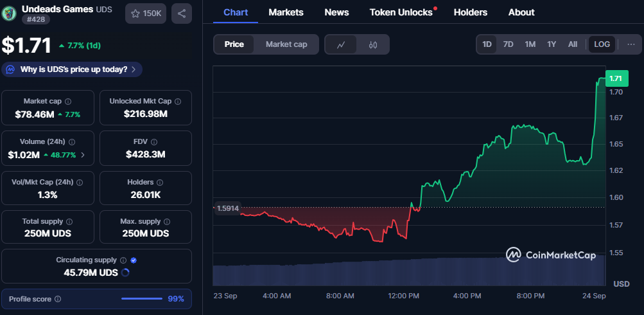
Task: Toggle the LOG scale button
Action: coord(602,44)
